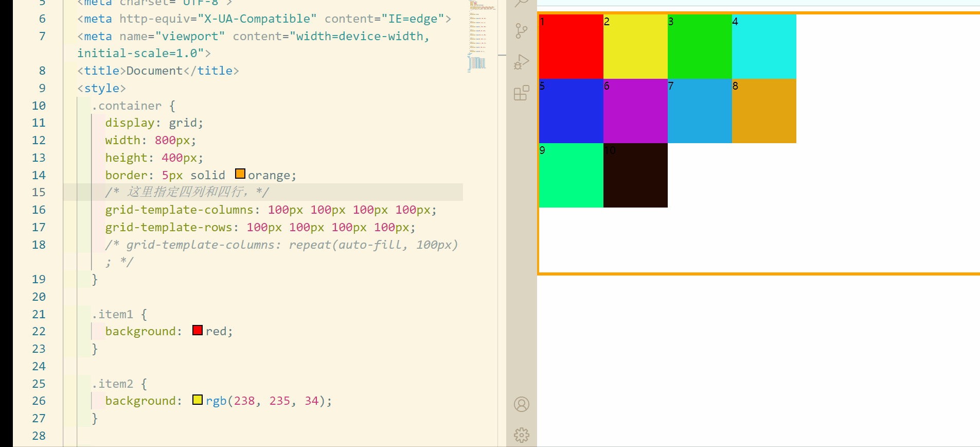Click the mint green grid cell numbered 9
980x447 pixels.
click(x=571, y=175)
